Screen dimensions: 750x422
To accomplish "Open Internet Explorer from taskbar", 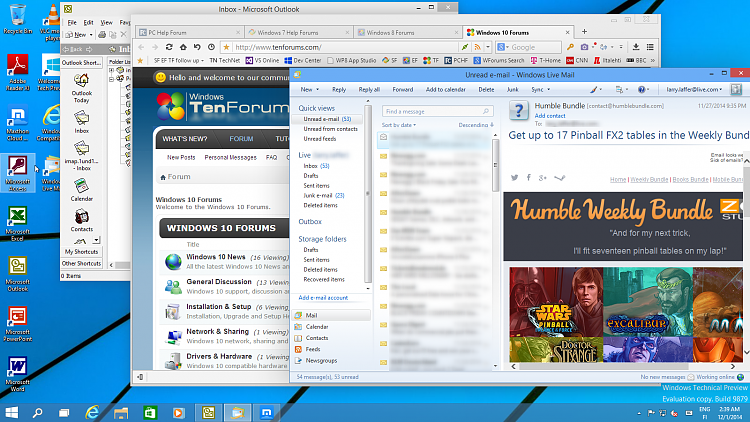I will coord(92,412).
